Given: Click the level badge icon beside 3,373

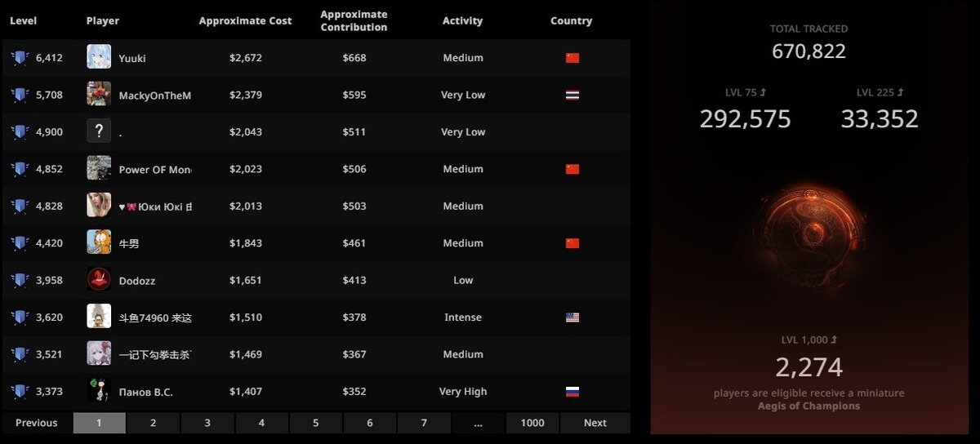Looking at the screenshot, I should [x=20, y=392].
